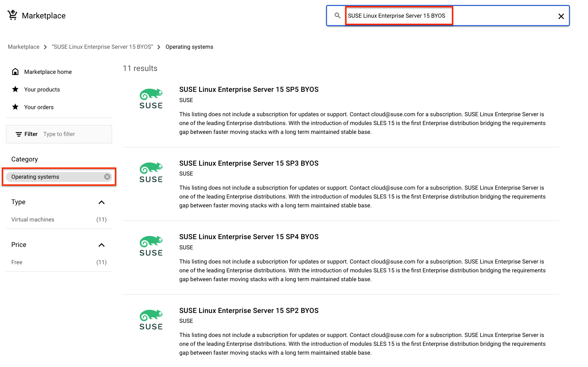
Task: Select the search magnifier icon
Action: (x=337, y=16)
